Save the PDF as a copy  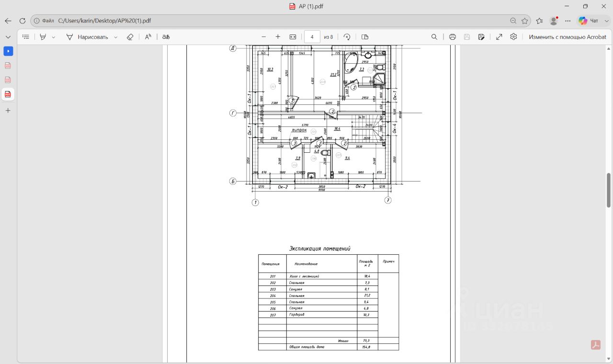pos(481,37)
